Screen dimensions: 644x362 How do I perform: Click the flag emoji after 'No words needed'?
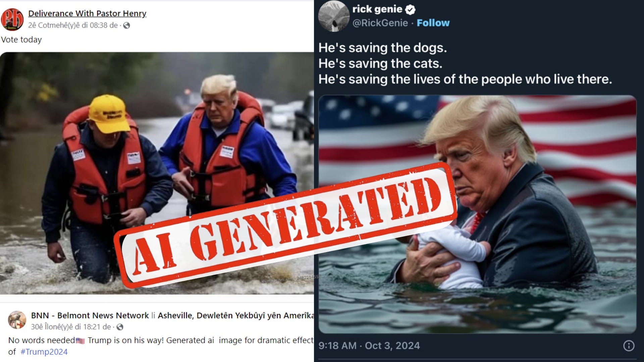[x=80, y=341]
